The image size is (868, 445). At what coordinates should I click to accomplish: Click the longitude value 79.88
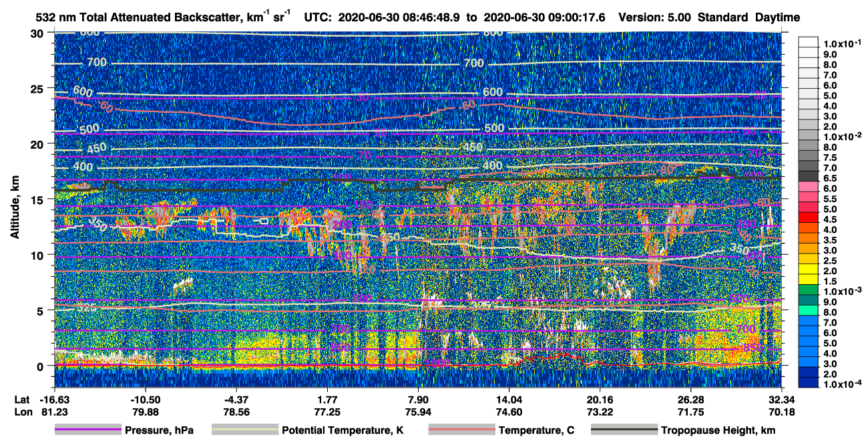tap(145, 412)
